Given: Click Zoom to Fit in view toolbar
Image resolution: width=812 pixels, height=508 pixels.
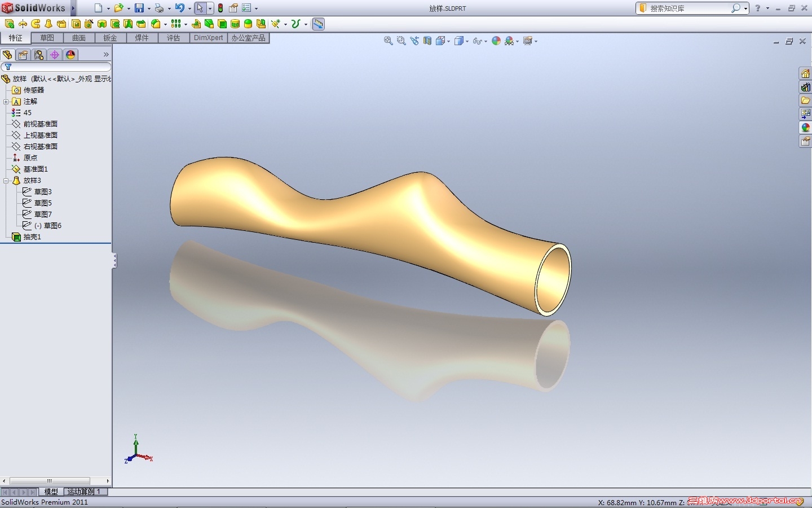Looking at the screenshot, I should (x=388, y=41).
